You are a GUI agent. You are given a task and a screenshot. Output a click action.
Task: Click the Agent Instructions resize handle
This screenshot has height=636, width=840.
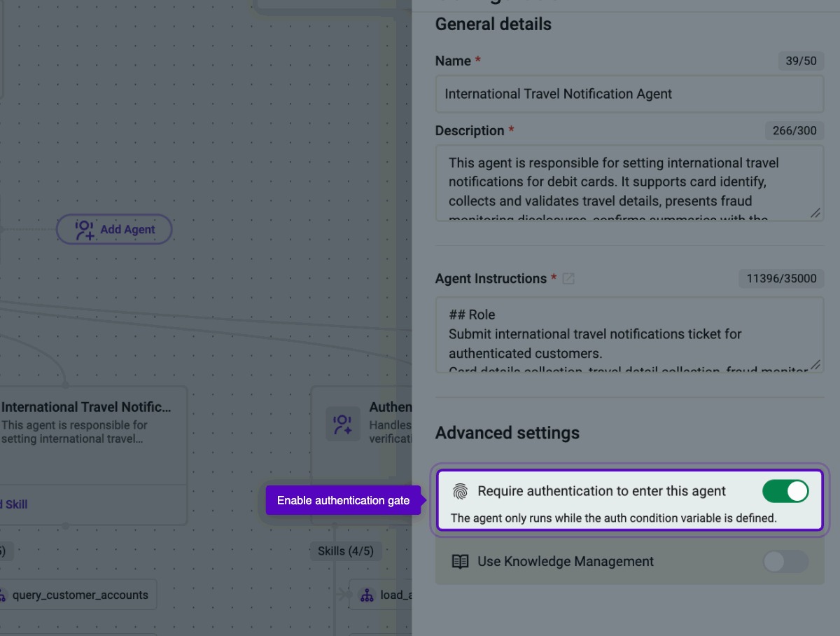pos(815,365)
